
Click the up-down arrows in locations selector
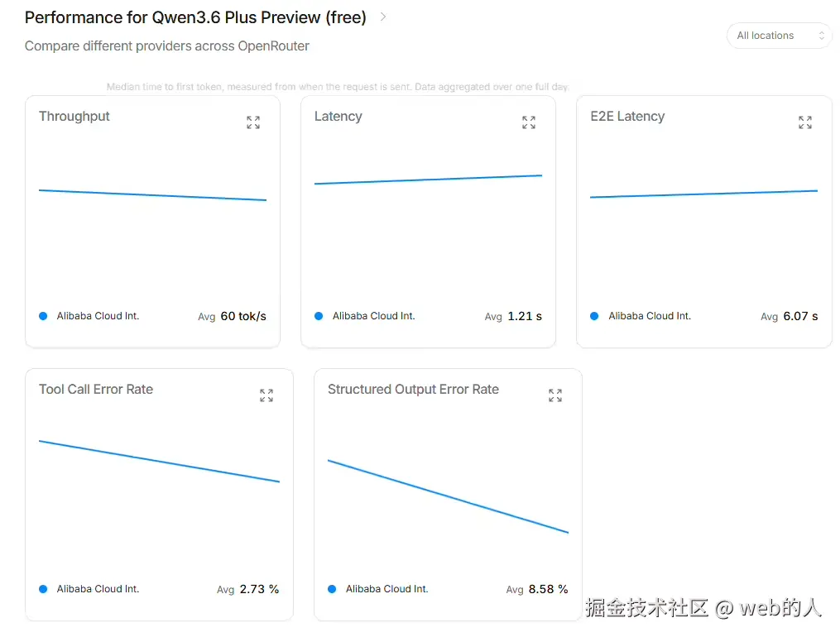tap(821, 36)
